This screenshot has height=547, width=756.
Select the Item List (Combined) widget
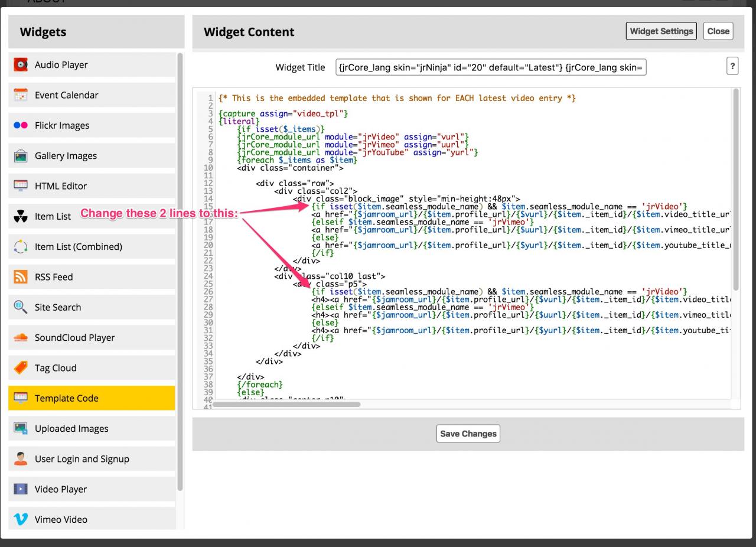[78, 247]
